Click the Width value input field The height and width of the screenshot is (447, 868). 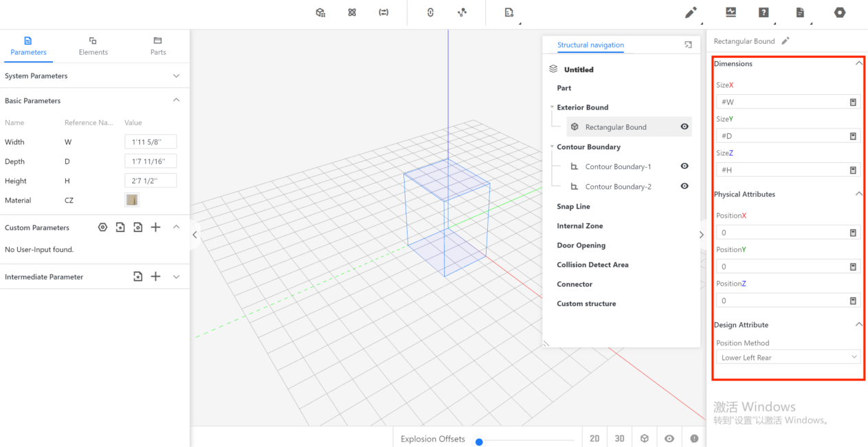(x=151, y=142)
